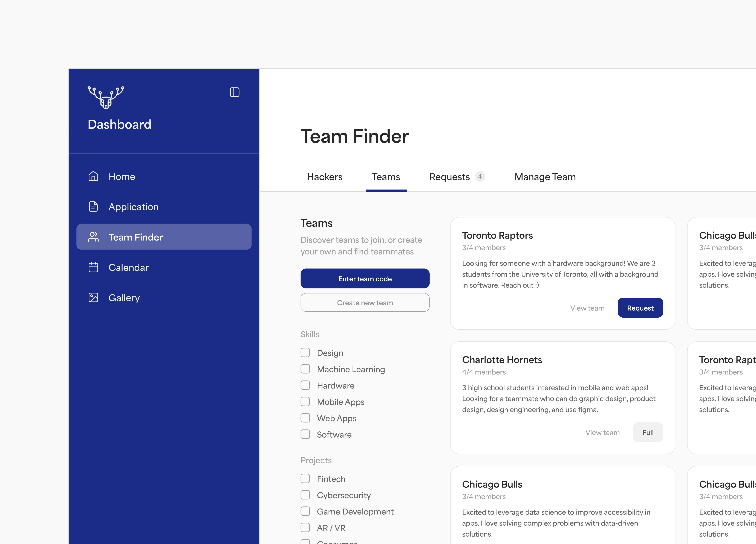The image size is (756, 544).
Task: Click the Dashboard heading in sidebar
Action: click(x=120, y=124)
